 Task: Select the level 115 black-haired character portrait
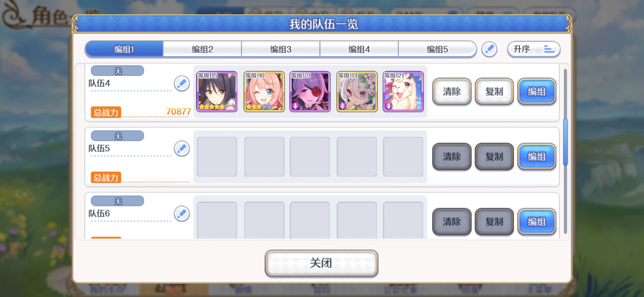click(217, 92)
